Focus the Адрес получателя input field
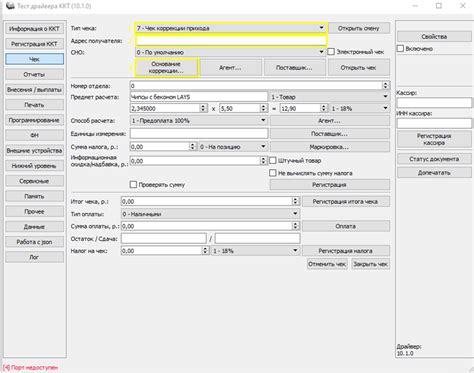Screen dimensions: 474x373 click(x=230, y=41)
